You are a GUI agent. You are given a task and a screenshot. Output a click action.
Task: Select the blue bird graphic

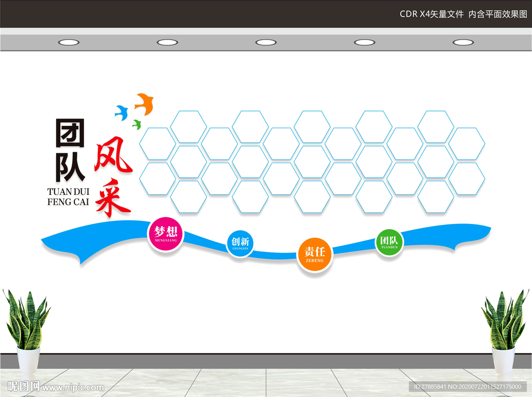click(x=122, y=113)
